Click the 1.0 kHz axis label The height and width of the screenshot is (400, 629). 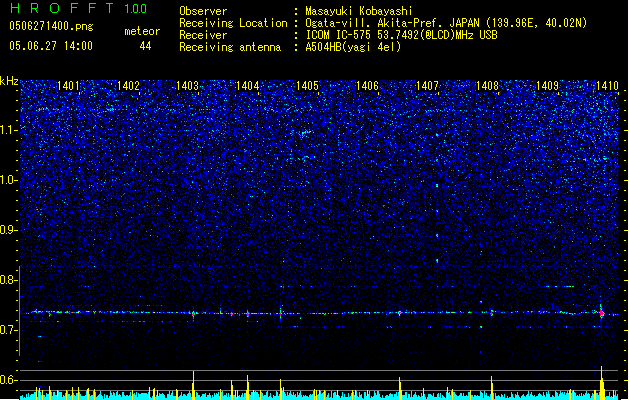tap(8, 180)
